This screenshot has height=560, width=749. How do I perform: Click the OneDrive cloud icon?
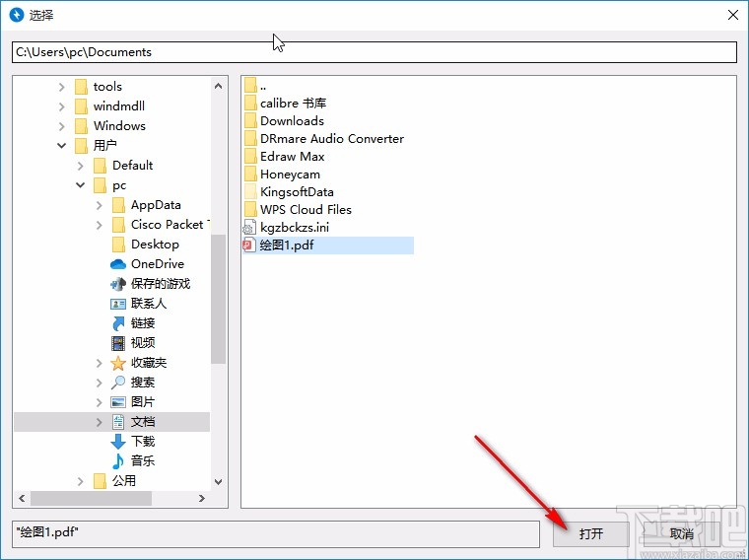click(118, 264)
